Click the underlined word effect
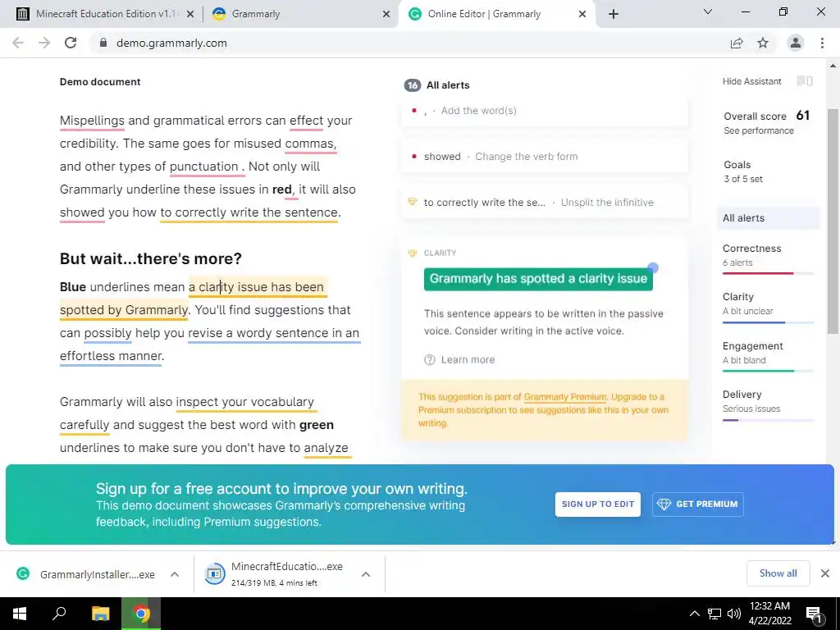 [307, 121]
